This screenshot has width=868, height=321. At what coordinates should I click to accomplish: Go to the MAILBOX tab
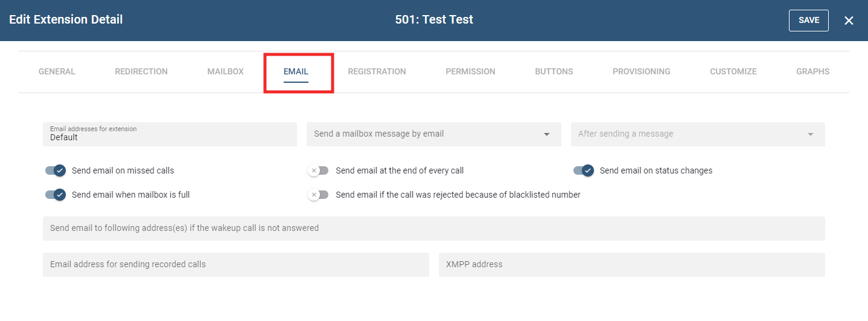[x=225, y=71]
